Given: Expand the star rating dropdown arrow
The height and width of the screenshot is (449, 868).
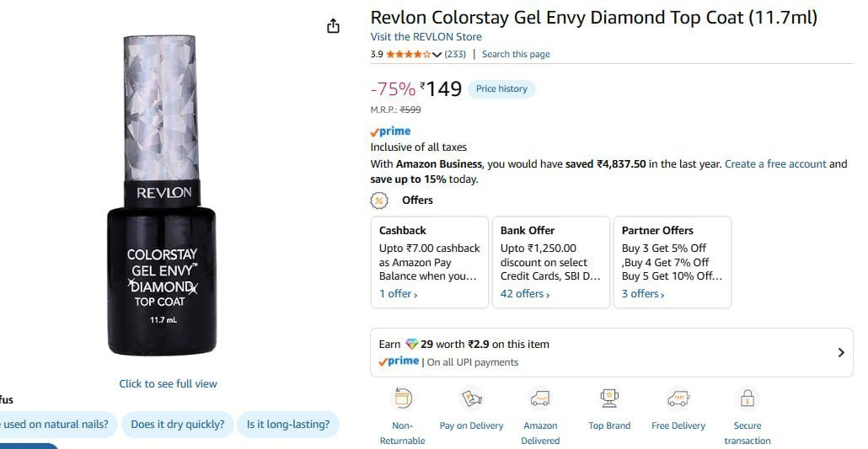Looking at the screenshot, I should 437,54.
